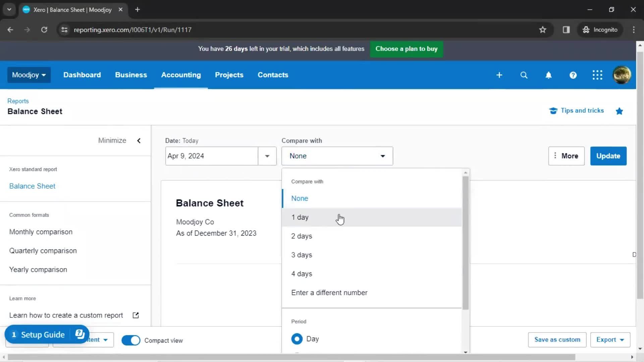Open the tab search dropdown arrow
Image resolution: width=644 pixels, height=362 pixels.
click(x=9, y=9)
